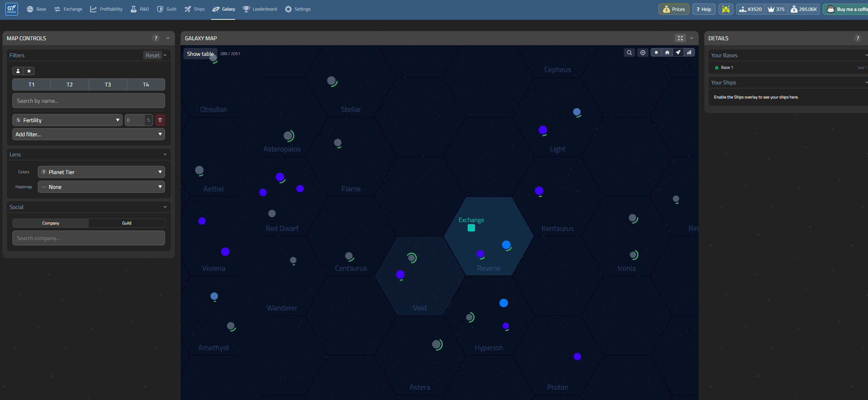The height and width of the screenshot is (400, 868).
Task: Collapse the Social section
Action: pos(165,207)
